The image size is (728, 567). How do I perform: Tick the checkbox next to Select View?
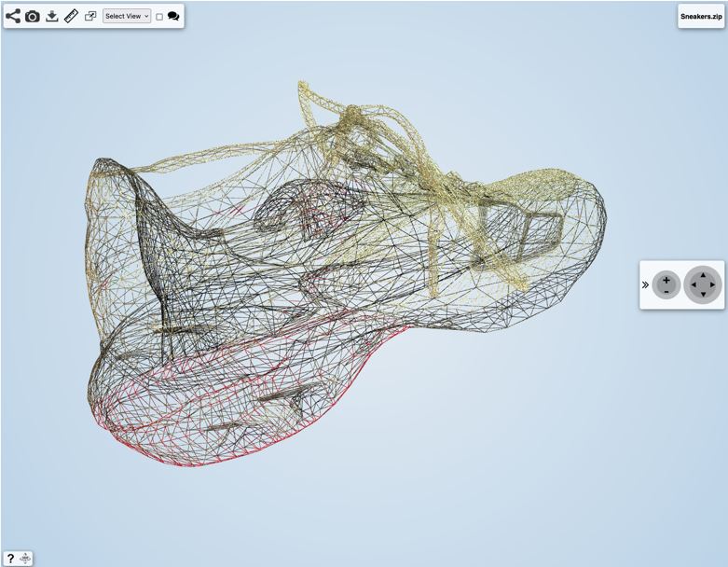pyautogui.click(x=159, y=17)
